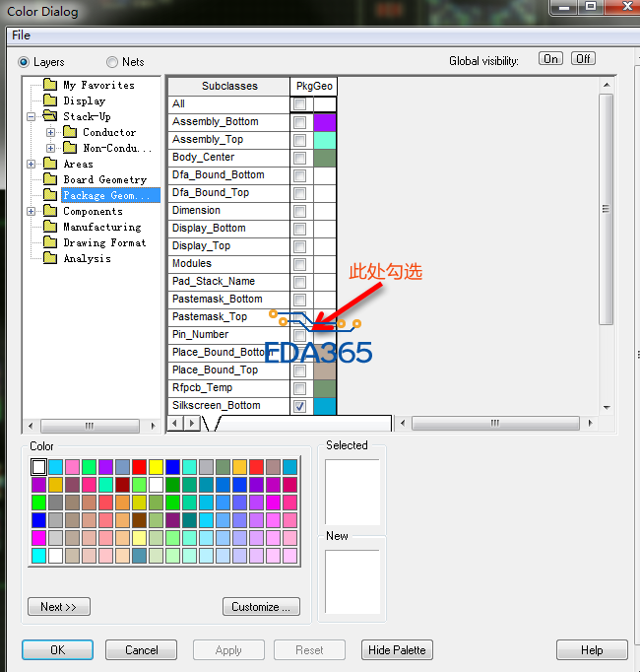Uncheck the Silkscreen_Bottom checkbox

tap(300, 406)
